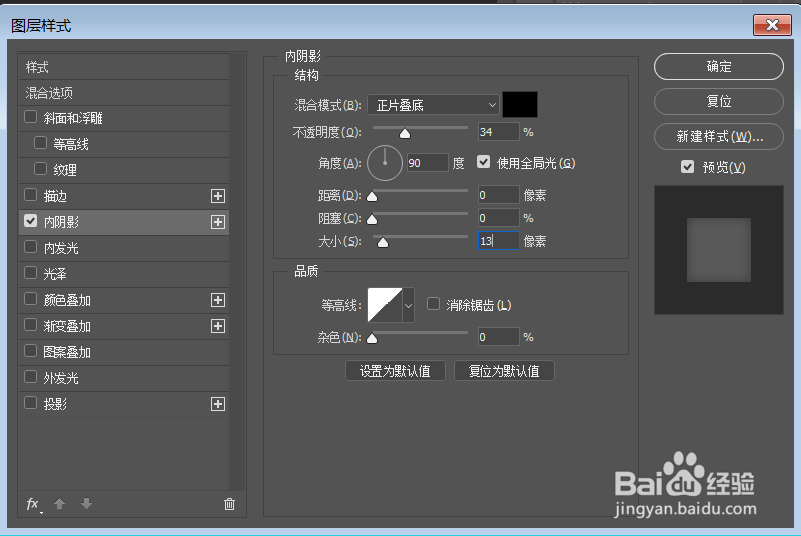The width and height of the screenshot is (801, 536).
Task: Click 不透明度 value field showing 34
Action: point(498,132)
